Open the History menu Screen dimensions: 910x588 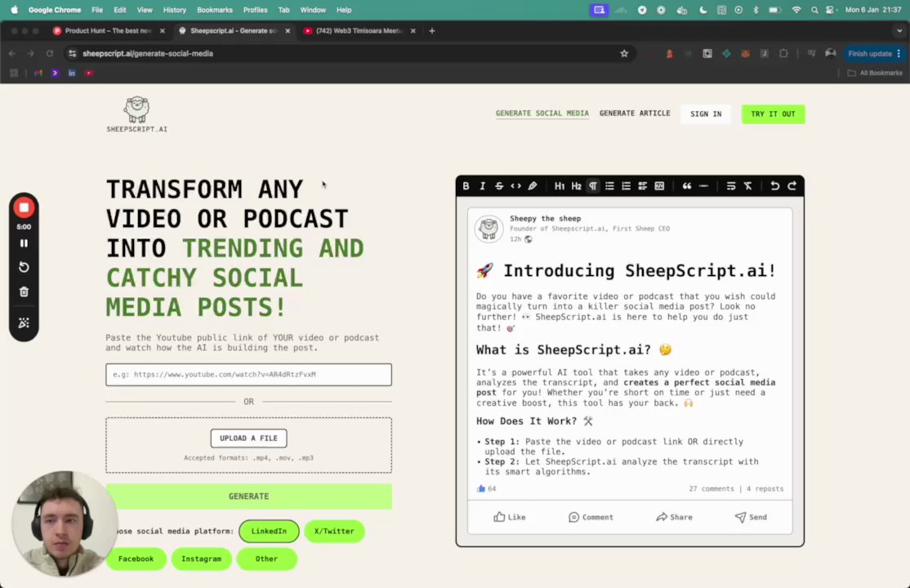[x=174, y=10]
